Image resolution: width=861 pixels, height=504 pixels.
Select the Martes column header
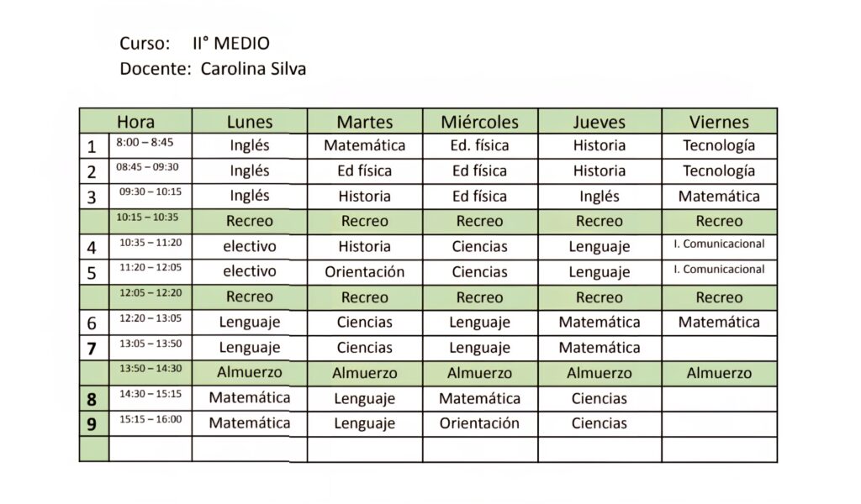pyautogui.click(x=365, y=121)
